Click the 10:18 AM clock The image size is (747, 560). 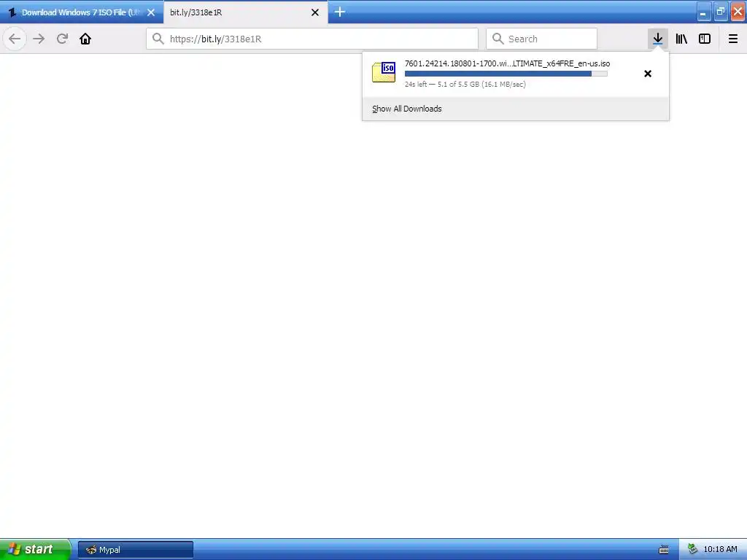[x=720, y=549]
